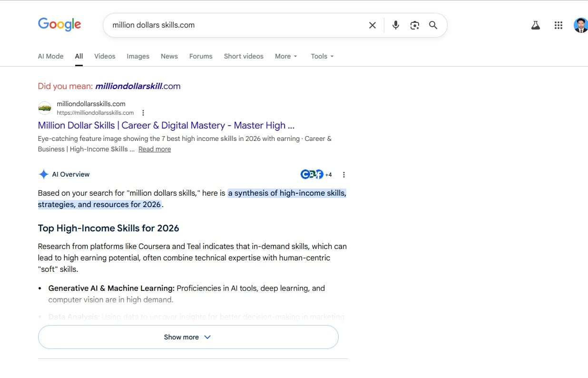Expand AI Overview with Show more

(188, 337)
